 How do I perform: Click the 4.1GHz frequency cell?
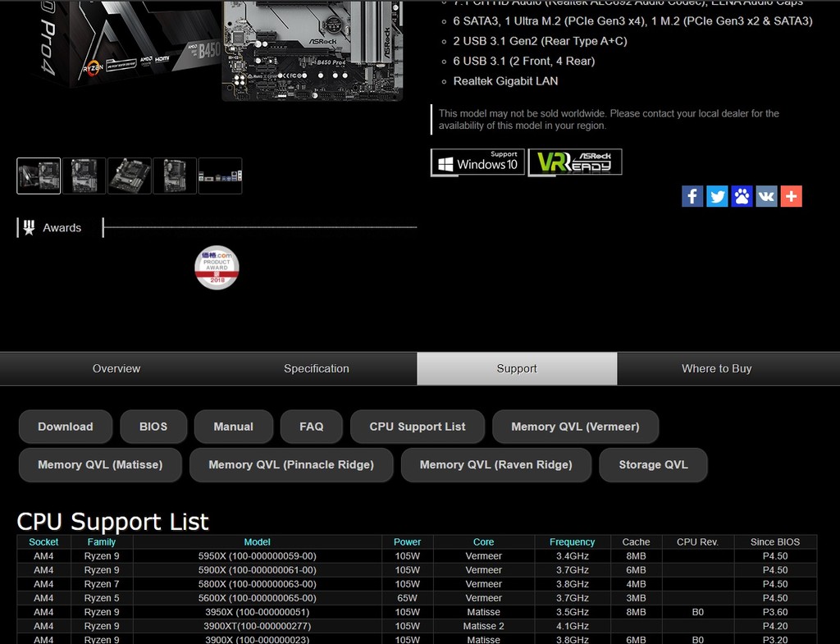click(x=572, y=626)
